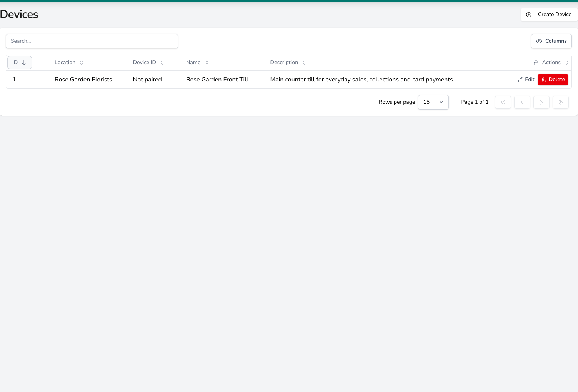Sort by Device ID column header
578x392 pixels.
[x=148, y=63]
